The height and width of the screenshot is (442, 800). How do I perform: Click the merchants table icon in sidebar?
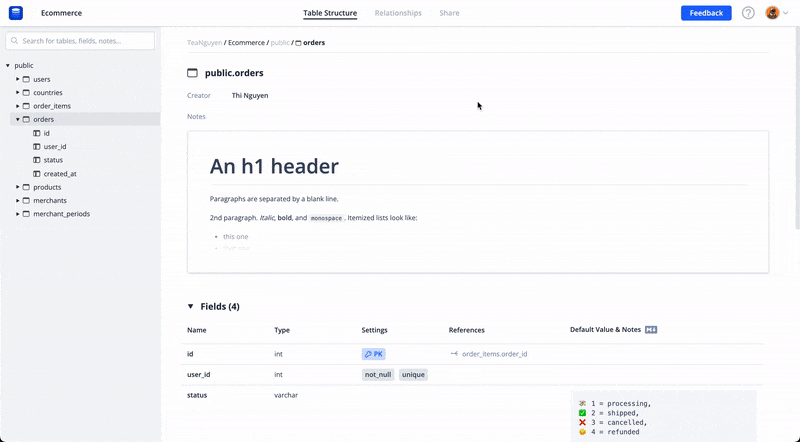coord(26,200)
